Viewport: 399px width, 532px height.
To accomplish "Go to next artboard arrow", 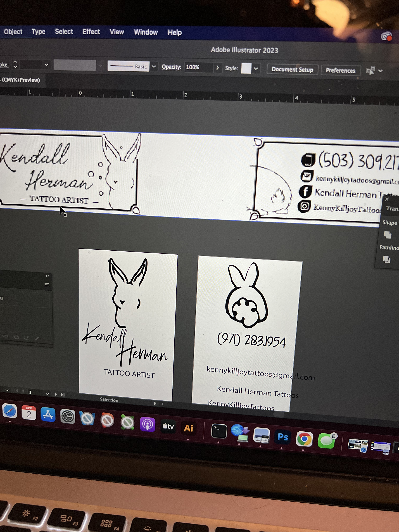I will (x=56, y=394).
